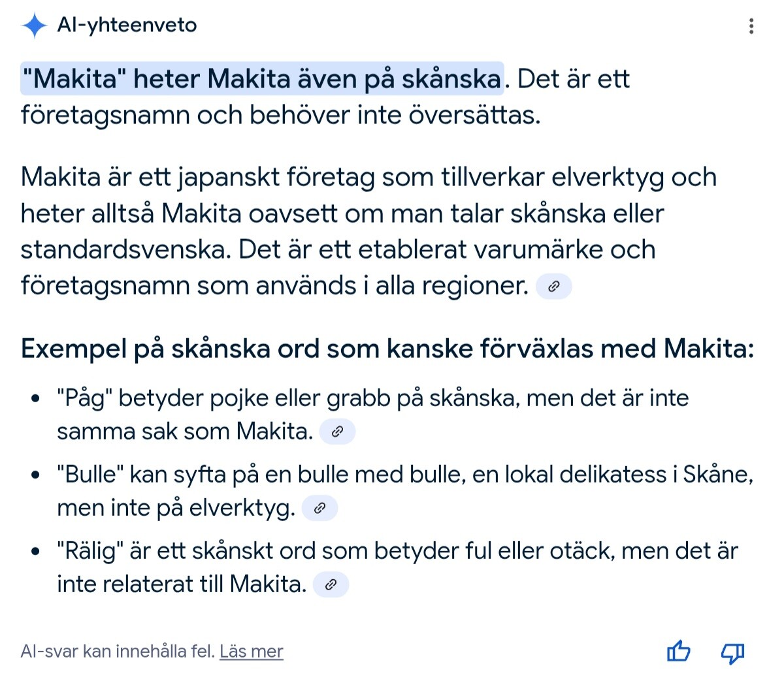Open source link after "inte på elverktyg"
The height and width of the screenshot is (696, 784).
(x=319, y=508)
